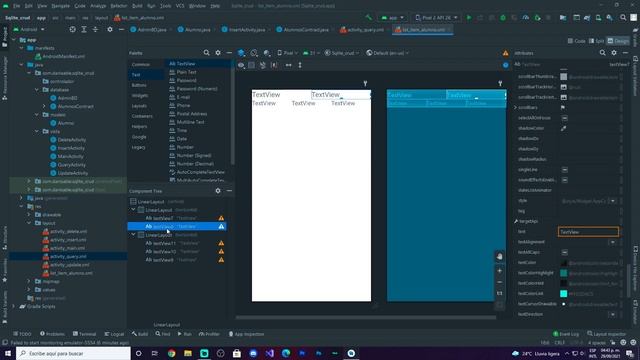Click the Search Everywhere magnifier in the top toolbar
The width and height of the screenshot is (640, 360).
point(623,18)
